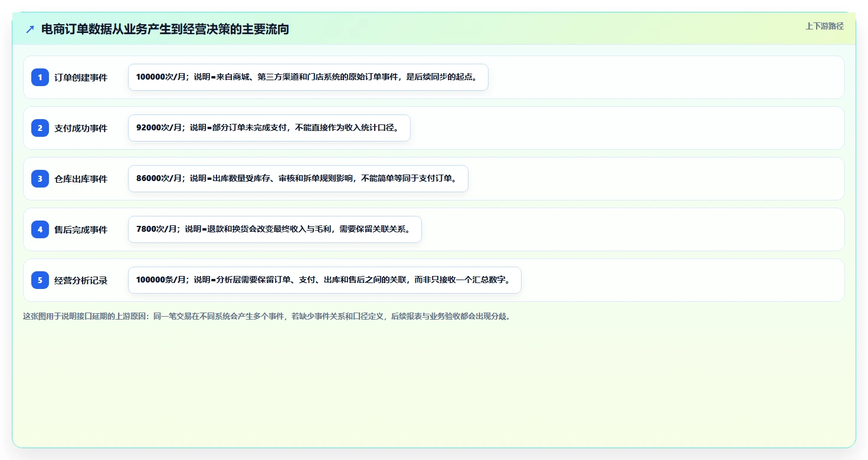Screen dimensions: 868x460
Task: Click the number 2 step badge
Action: (x=40, y=128)
